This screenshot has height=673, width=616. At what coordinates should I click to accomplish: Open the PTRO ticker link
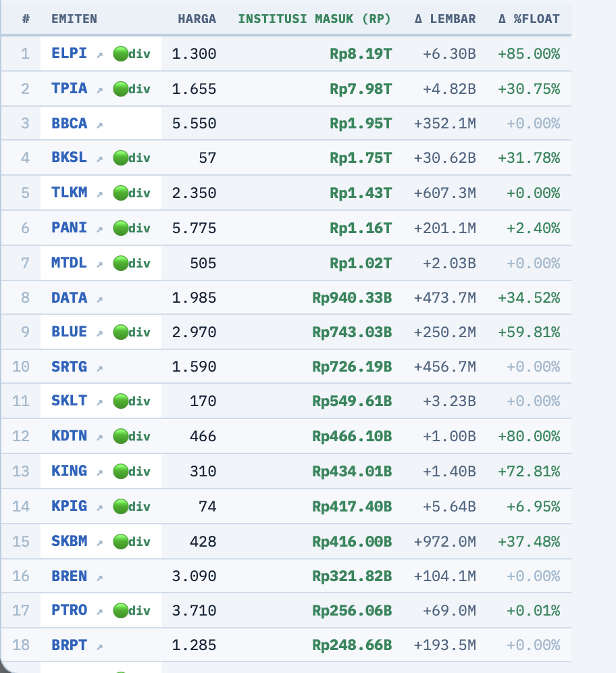(69, 610)
